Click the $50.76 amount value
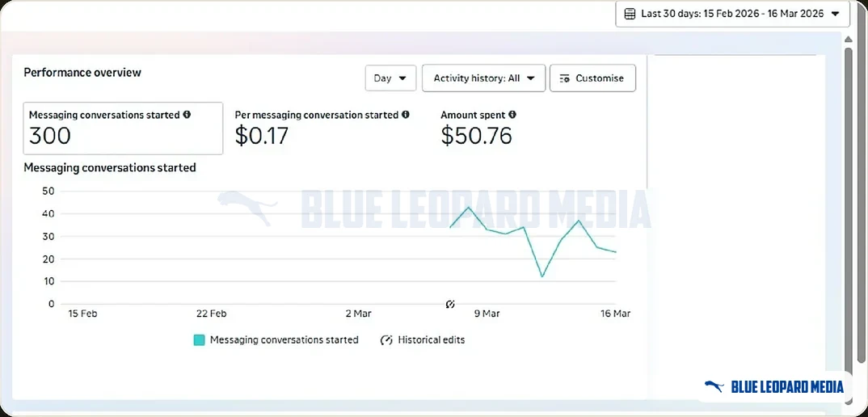868x417 pixels. pos(476,136)
